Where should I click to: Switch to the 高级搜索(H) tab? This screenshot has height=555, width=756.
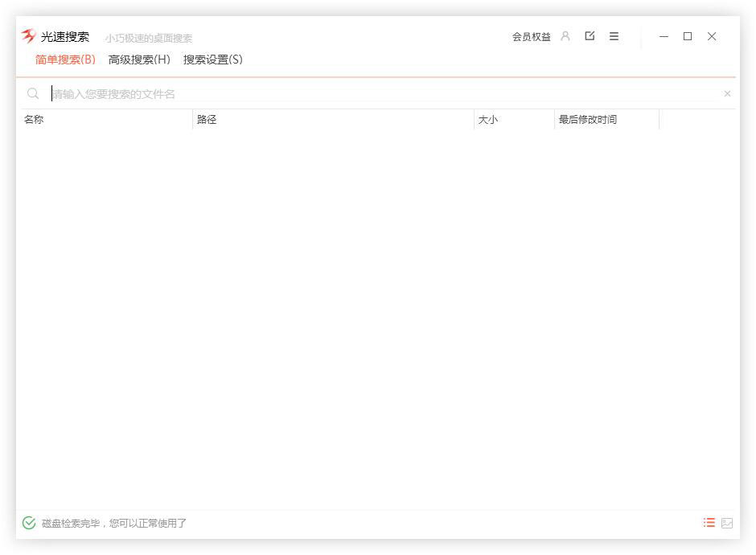pyautogui.click(x=138, y=60)
